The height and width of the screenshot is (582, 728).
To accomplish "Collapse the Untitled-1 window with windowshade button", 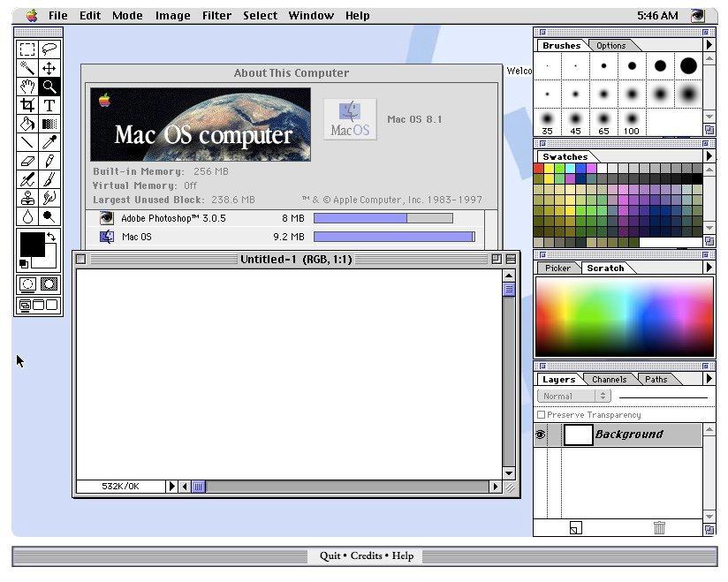I will [511, 259].
